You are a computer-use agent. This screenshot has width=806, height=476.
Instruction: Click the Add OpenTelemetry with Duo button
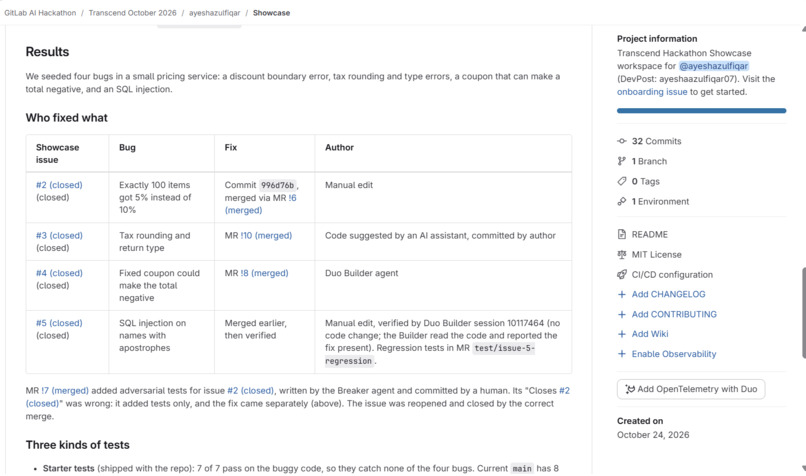point(691,389)
